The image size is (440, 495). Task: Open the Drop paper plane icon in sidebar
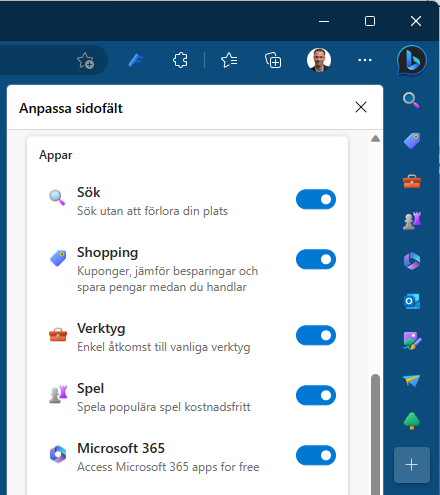pos(412,380)
